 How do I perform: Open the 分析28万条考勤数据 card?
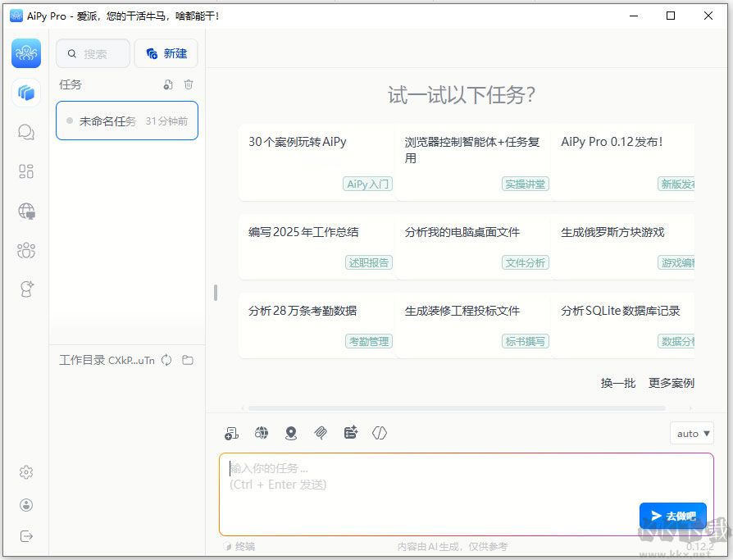tap(317, 326)
